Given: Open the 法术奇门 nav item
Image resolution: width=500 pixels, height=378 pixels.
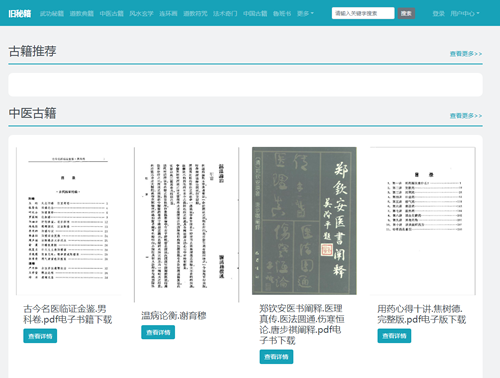Looking at the screenshot, I should pyautogui.click(x=225, y=14).
